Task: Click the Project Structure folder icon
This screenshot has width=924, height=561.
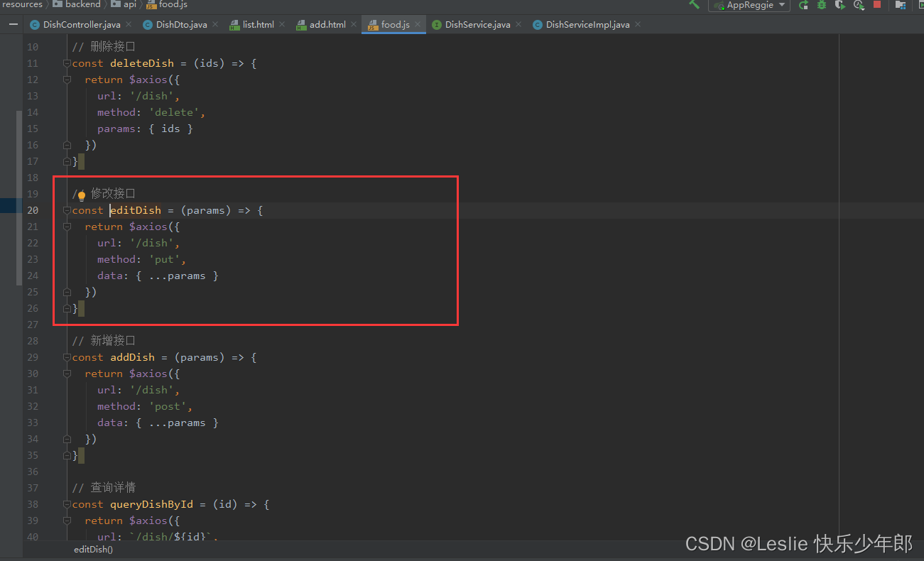Action: [x=901, y=5]
